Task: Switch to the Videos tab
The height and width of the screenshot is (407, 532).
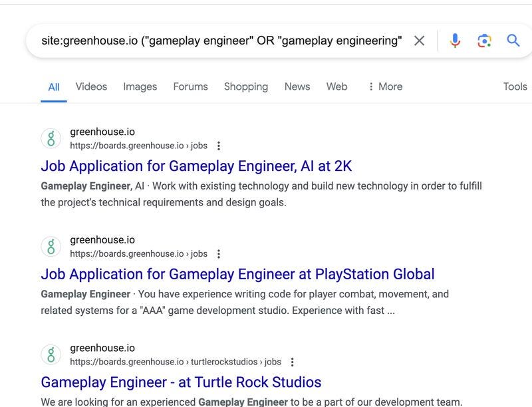Action: tap(91, 86)
